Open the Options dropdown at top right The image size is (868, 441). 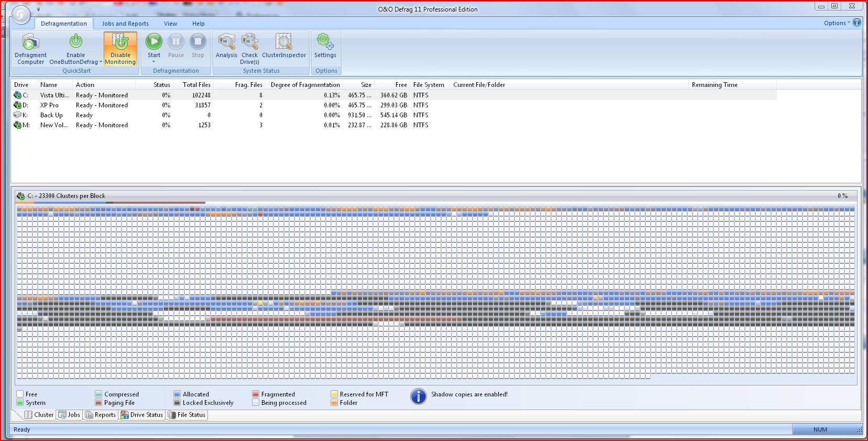837,23
